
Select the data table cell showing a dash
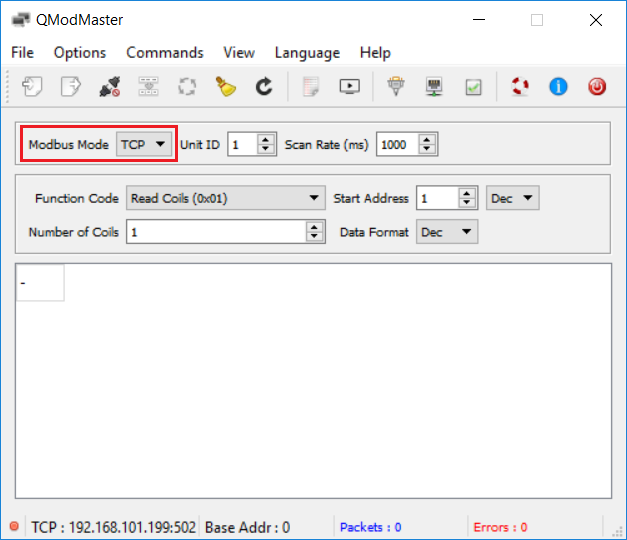tap(40, 282)
